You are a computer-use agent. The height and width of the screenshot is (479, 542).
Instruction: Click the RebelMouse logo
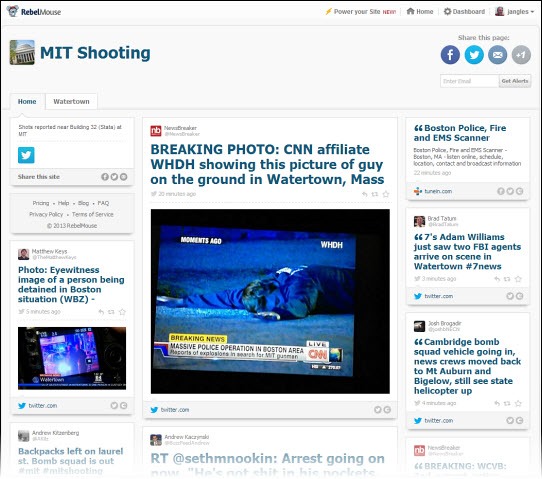click(34, 11)
